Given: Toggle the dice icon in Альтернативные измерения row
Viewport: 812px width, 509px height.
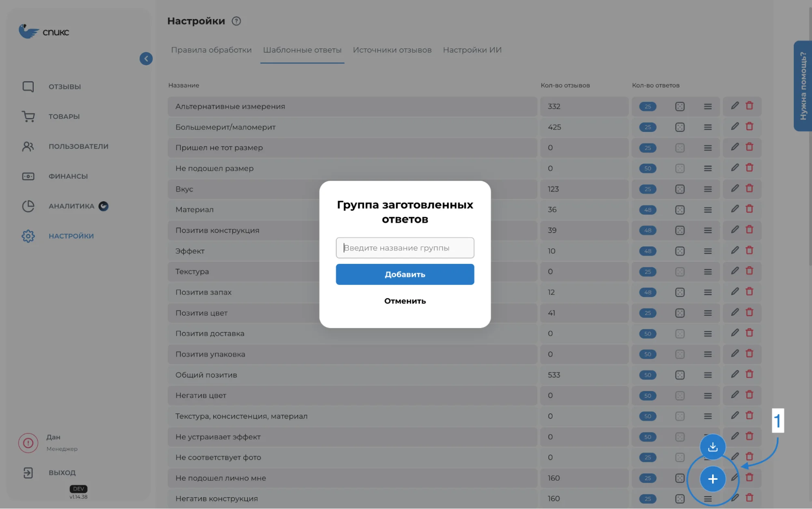Looking at the screenshot, I should tap(680, 106).
